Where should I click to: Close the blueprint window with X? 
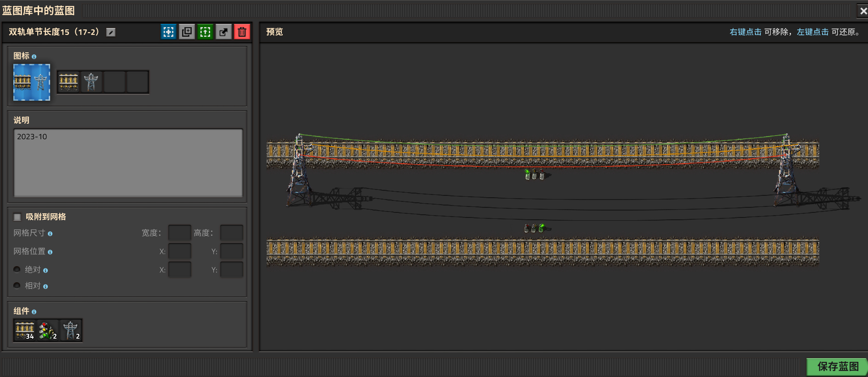(x=863, y=11)
